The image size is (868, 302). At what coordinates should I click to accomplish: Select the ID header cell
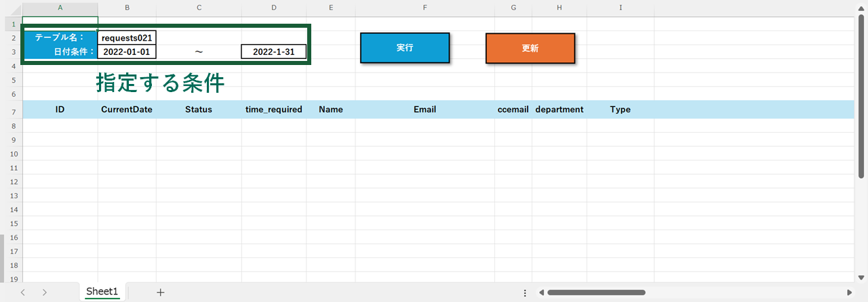(x=60, y=109)
